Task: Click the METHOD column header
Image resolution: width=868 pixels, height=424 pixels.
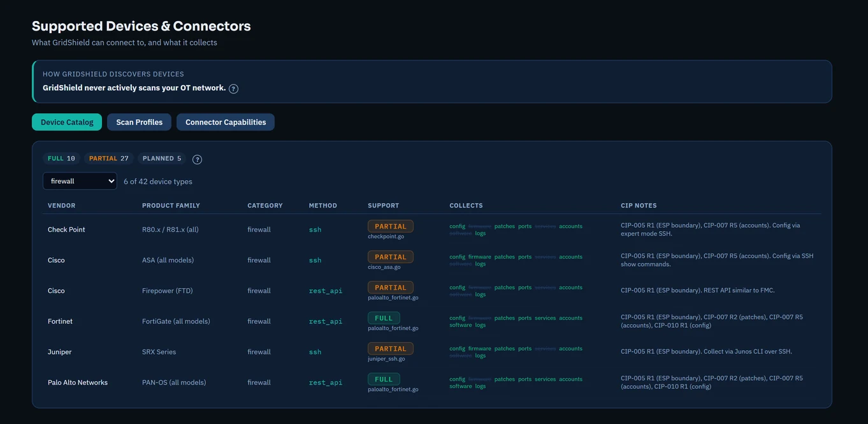Action: tap(323, 206)
